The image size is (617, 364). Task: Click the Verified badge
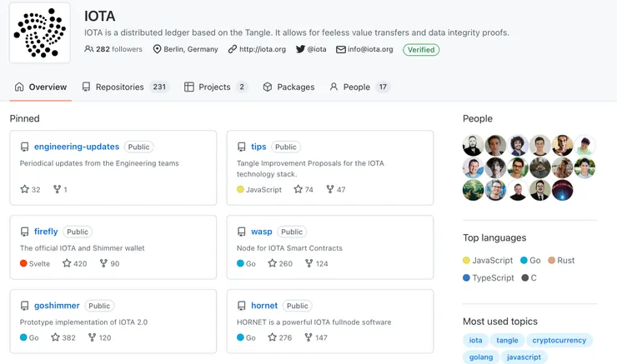(x=422, y=49)
